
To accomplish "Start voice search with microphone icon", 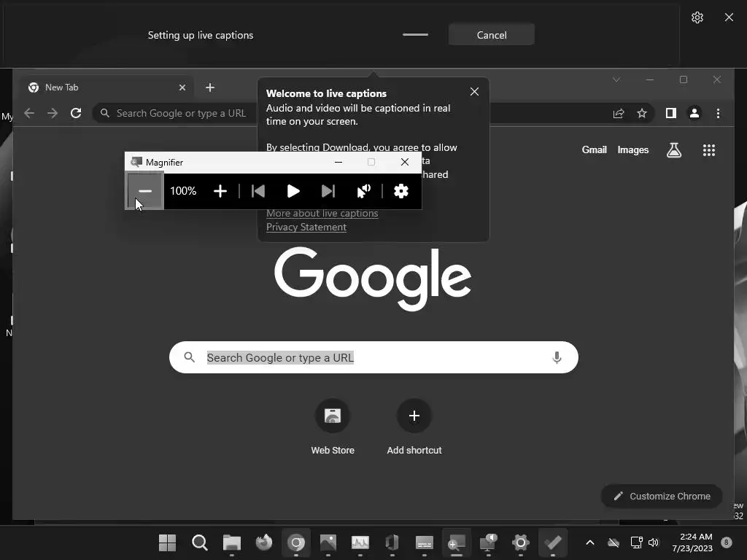I will [557, 357].
